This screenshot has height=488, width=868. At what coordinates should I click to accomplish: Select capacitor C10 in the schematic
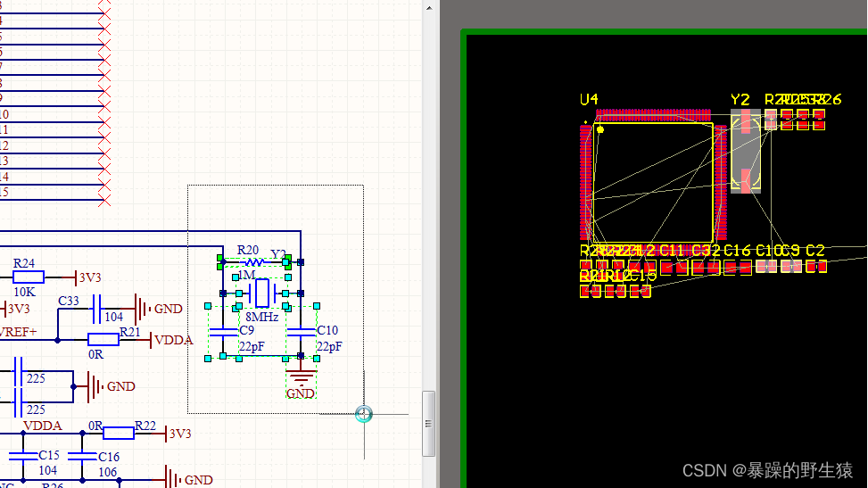pyautogui.click(x=302, y=331)
